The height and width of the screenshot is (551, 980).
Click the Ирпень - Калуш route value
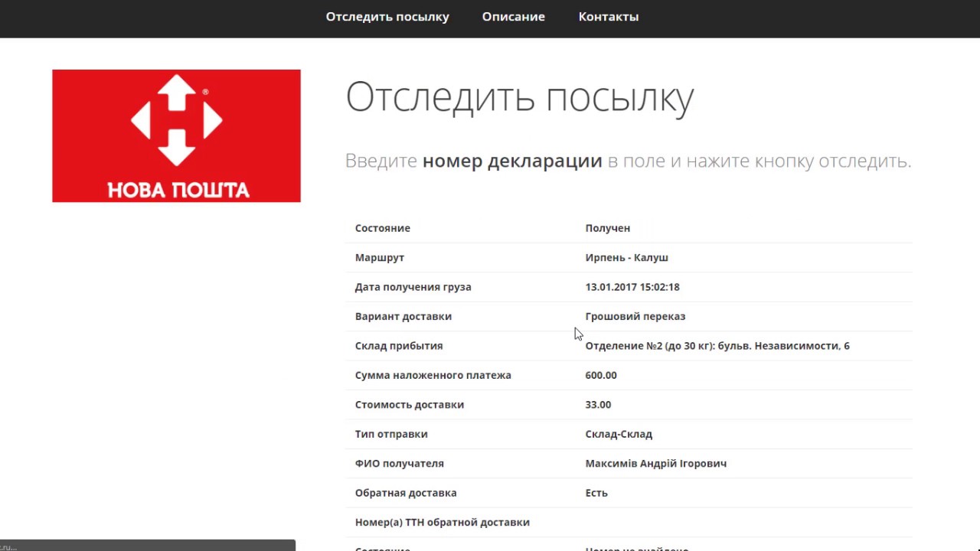click(x=626, y=258)
